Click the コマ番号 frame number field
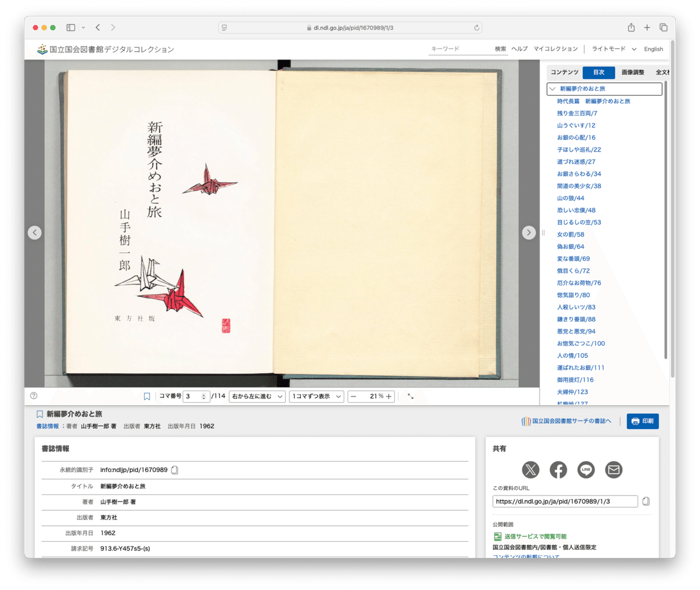This screenshot has width=700, height=590. click(196, 396)
